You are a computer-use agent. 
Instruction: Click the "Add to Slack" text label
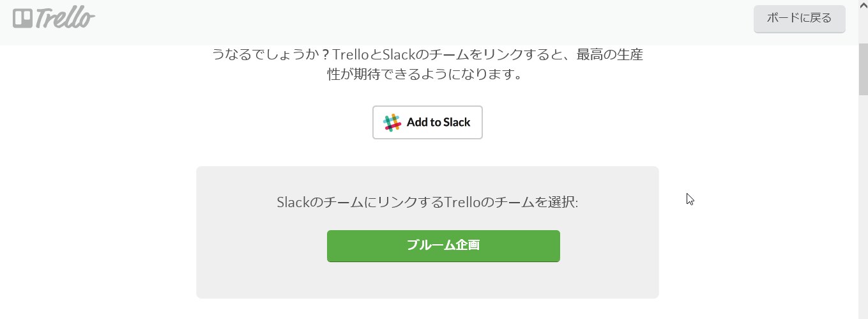pos(438,122)
